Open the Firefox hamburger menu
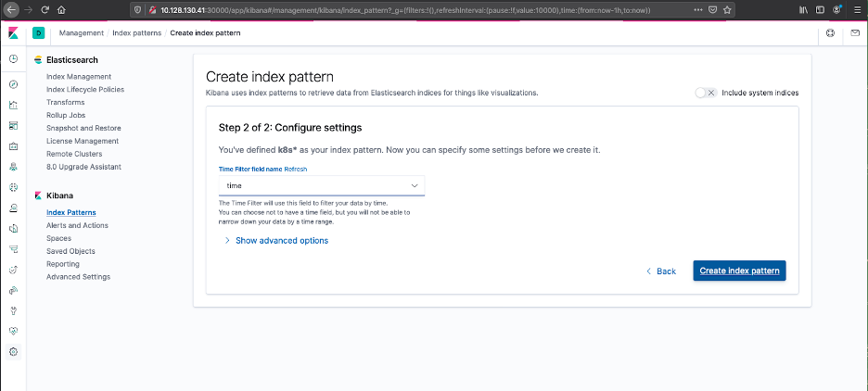Image resolution: width=868 pixels, height=391 pixels. click(856, 10)
